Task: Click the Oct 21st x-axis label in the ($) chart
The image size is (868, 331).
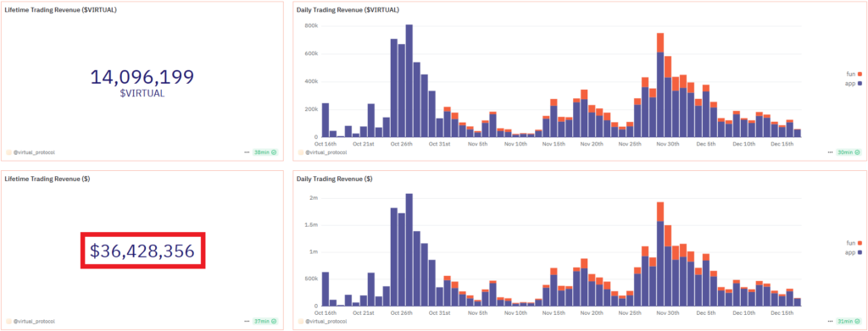Action: [363, 312]
